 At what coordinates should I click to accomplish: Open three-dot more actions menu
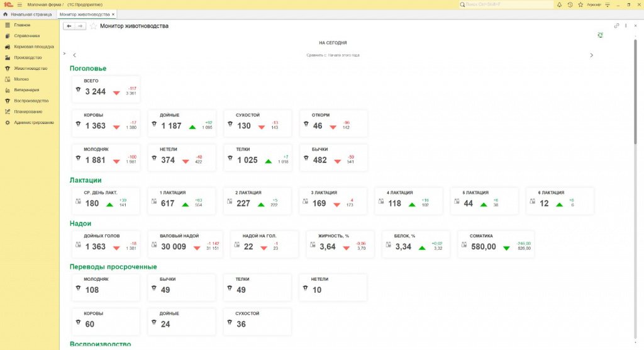coord(626,26)
